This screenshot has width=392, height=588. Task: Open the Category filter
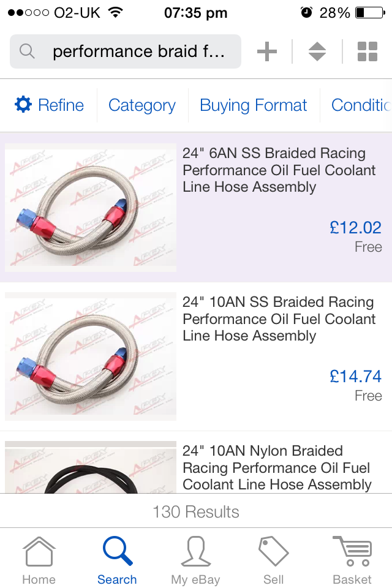(141, 105)
